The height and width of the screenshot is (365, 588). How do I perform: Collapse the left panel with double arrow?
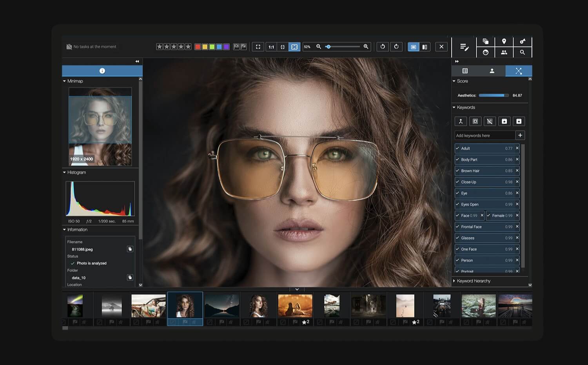coord(137,62)
